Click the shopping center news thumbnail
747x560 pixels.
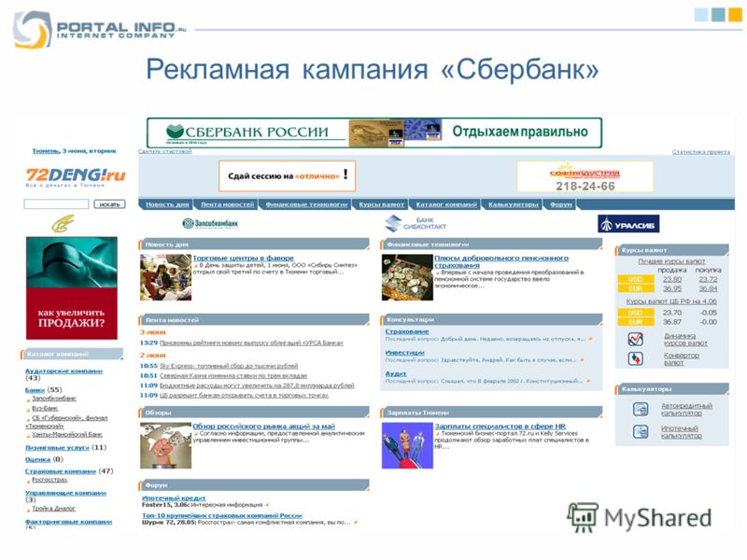(x=166, y=277)
